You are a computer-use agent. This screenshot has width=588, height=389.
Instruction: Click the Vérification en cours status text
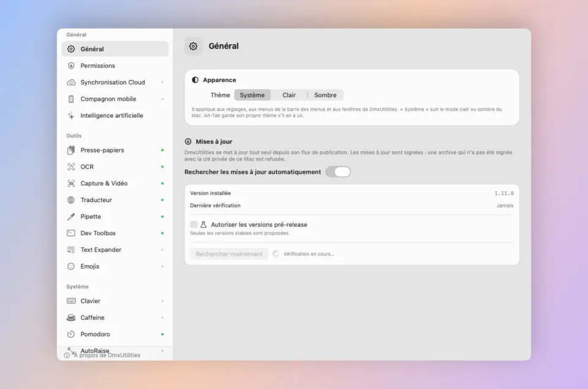(x=309, y=254)
